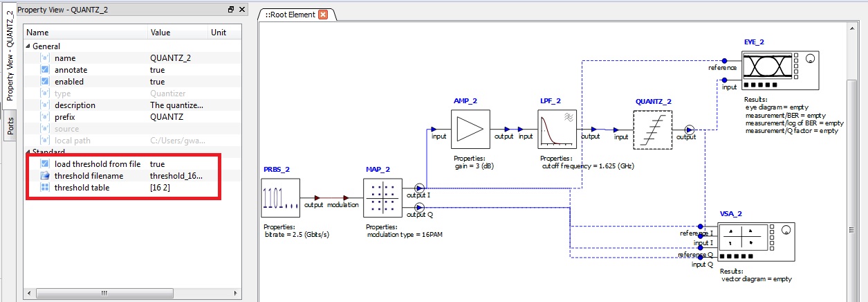
Task: Select the PRBS_2 generator block icon
Action: pos(281,198)
